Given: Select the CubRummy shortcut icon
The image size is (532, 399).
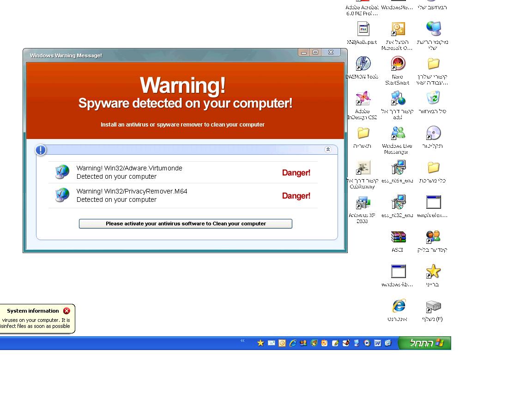Looking at the screenshot, I should coord(363,167).
